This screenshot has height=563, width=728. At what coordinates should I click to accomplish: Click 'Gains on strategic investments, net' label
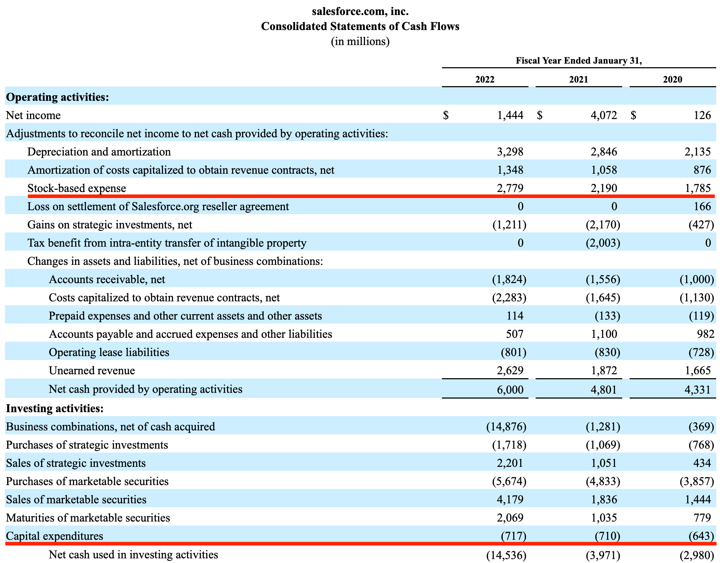(x=110, y=224)
